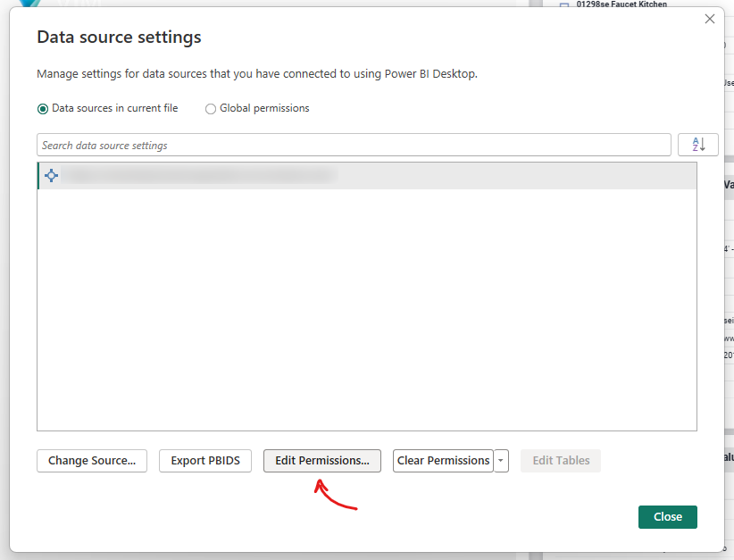Click the empty area of data source list
The height and width of the screenshot is (560, 734).
(366, 313)
